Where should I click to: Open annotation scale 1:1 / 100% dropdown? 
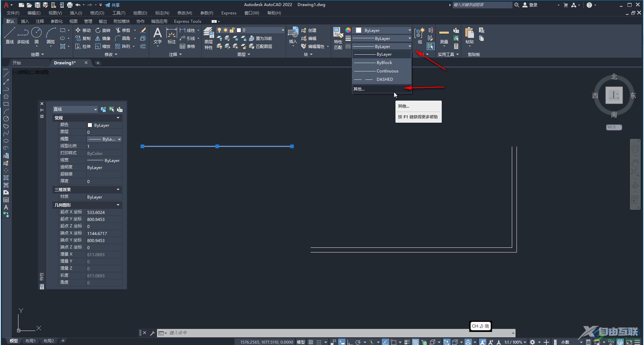tap(515, 342)
